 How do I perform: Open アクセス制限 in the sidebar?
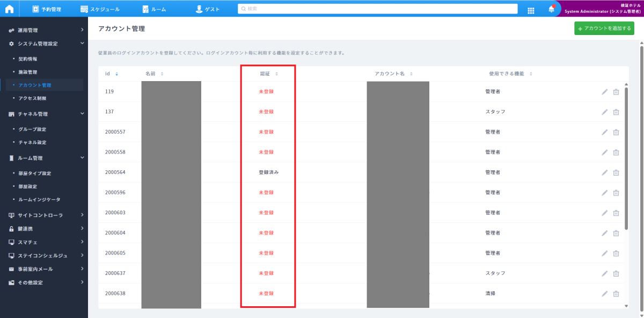pyautogui.click(x=32, y=98)
